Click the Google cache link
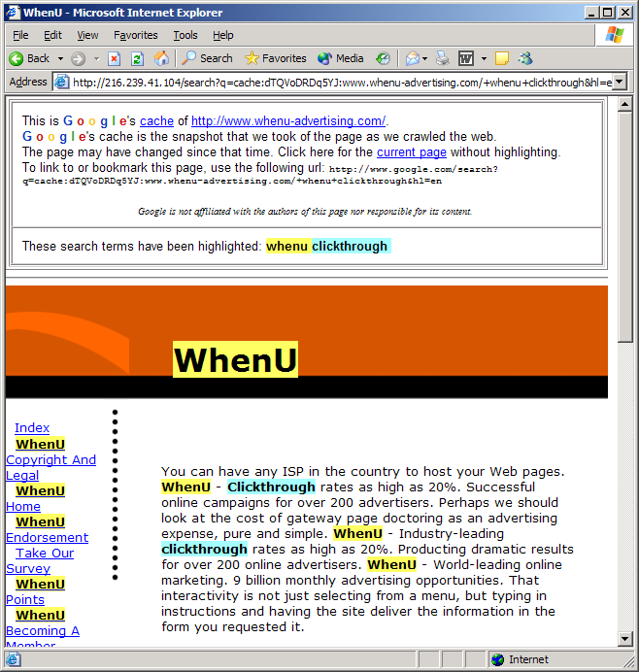 (x=156, y=120)
